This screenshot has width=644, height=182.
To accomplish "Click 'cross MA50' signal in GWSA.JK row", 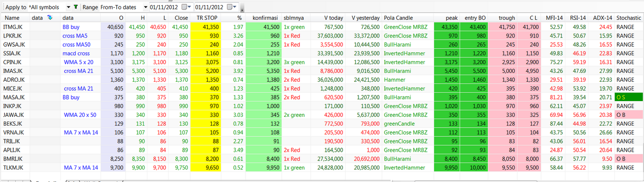I will tap(76, 45).
